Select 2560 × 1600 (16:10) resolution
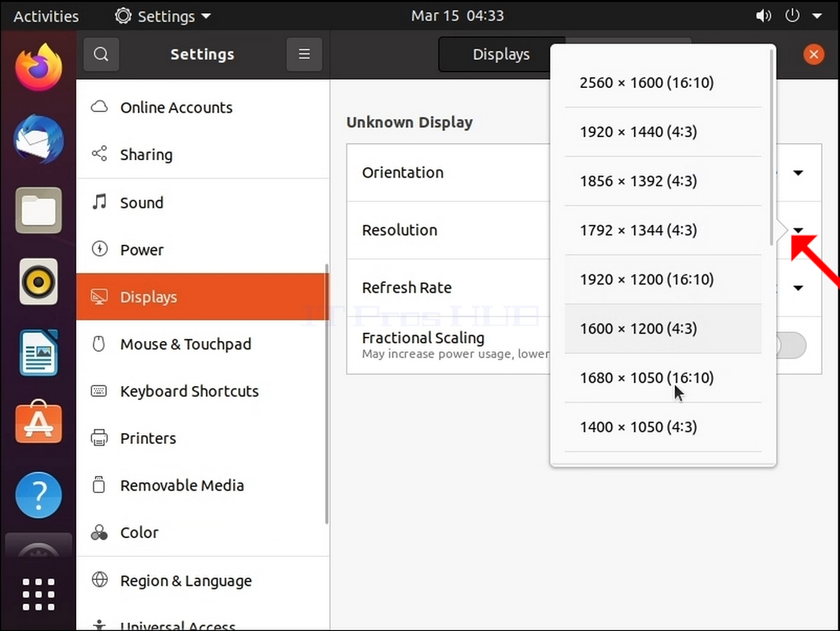 click(x=663, y=82)
